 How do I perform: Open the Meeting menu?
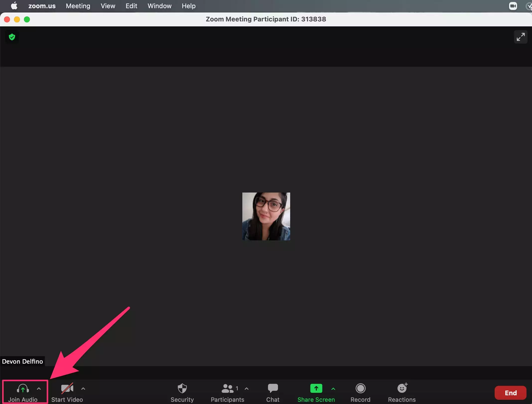click(x=78, y=6)
